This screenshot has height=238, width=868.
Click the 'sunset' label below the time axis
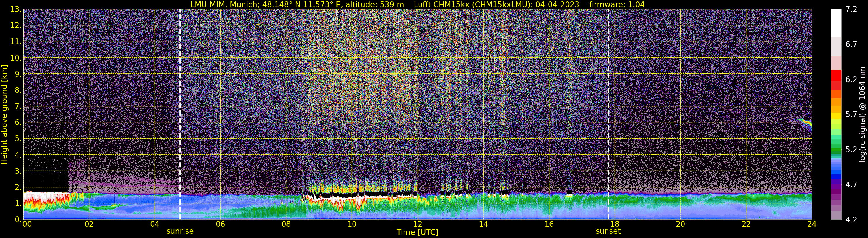(608, 231)
